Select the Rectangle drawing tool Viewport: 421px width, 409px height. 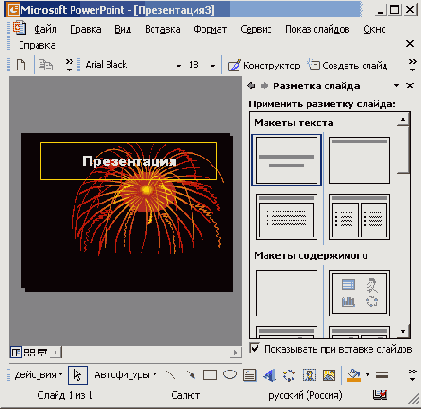click(210, 375)
